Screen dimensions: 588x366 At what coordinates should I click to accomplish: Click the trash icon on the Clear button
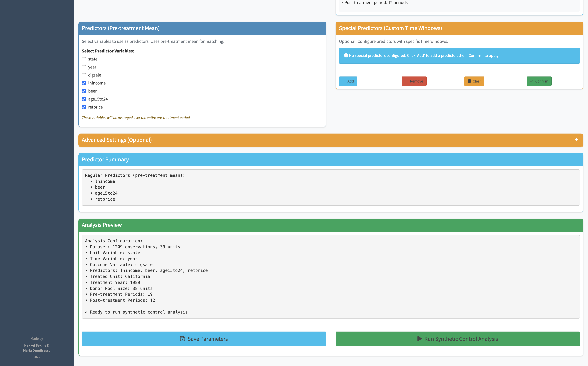[x=469, y=81]
